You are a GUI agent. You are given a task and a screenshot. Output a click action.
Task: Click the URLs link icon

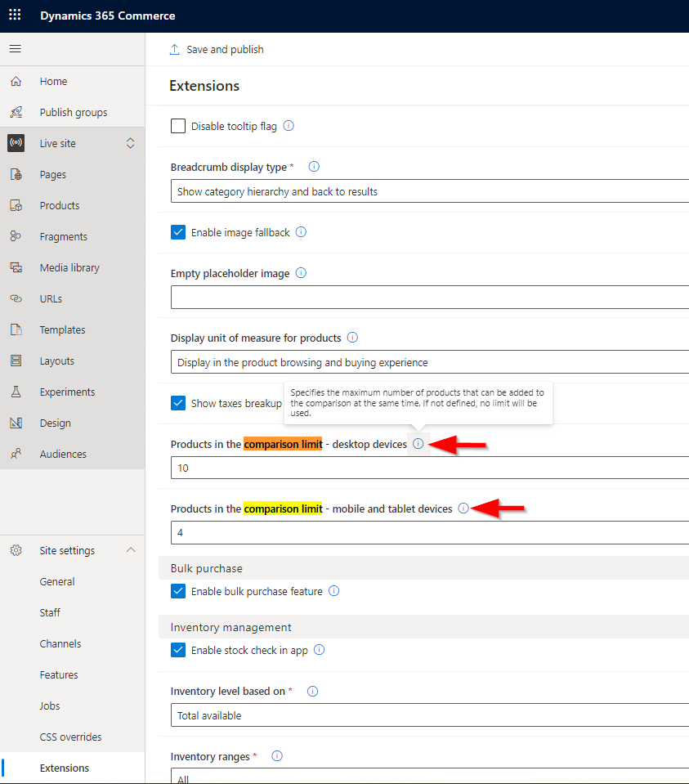(x=16, y=298)
